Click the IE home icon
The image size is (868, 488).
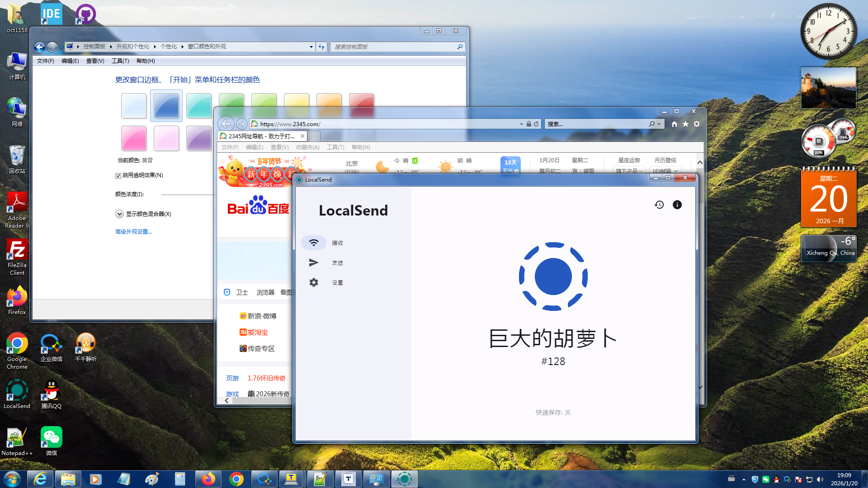click(674, 124)
